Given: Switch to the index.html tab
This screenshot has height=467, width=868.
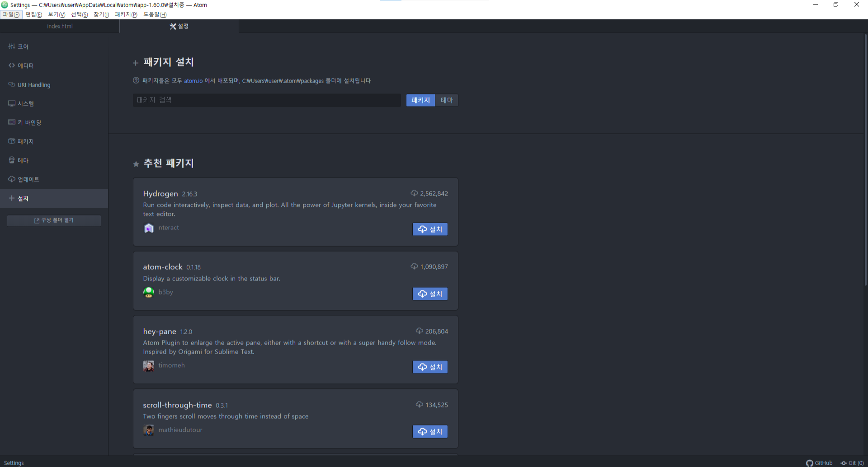Looking at the screenshot, I should [x=60, y=26].
